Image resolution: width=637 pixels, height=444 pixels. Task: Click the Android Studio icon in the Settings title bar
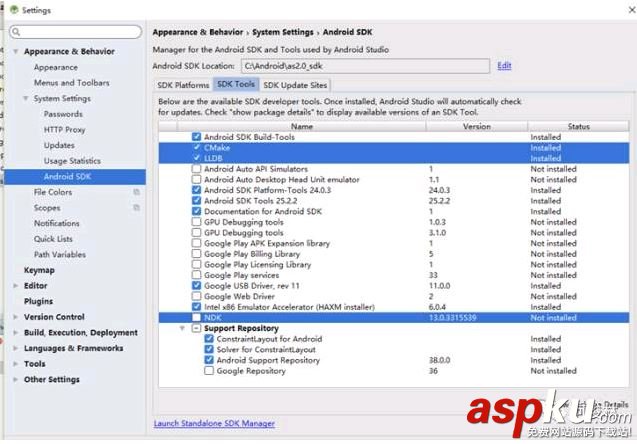pyautogui.click(x=14, y=10)
